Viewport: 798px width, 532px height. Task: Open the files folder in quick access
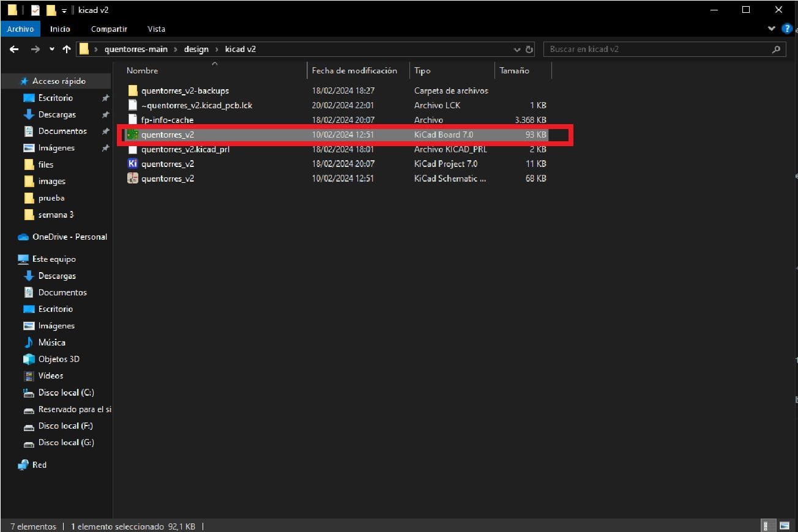click(x=39, y=164)
